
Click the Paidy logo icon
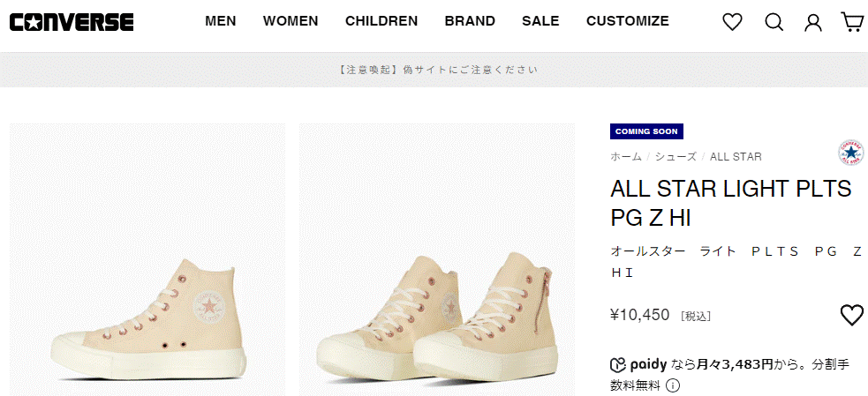(618, 364)
